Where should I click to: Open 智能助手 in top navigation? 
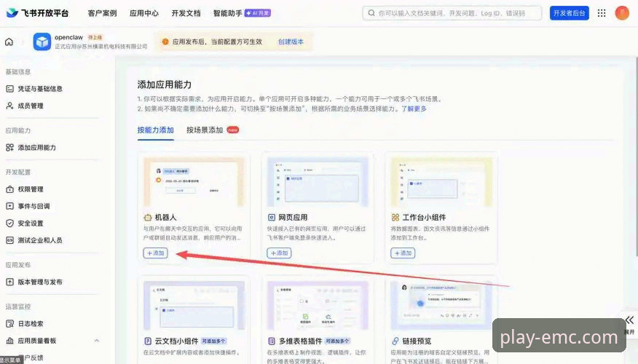point(228,13)
